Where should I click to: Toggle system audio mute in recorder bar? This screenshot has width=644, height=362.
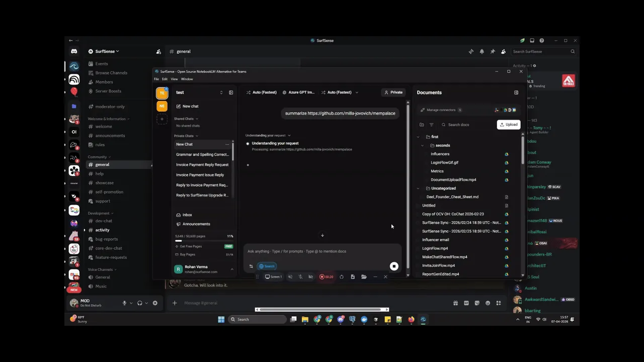click(x=290, y=277)
